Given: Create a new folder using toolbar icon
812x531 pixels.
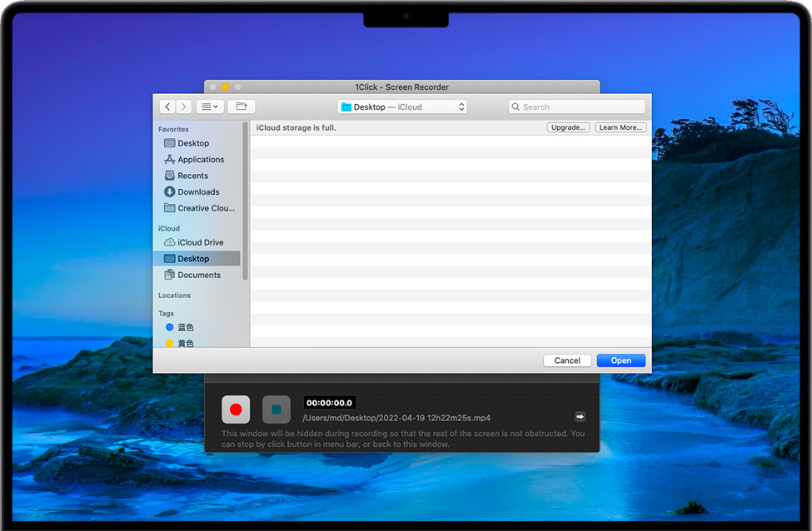Looking at the screenshot, I should (x=242, y=107).
